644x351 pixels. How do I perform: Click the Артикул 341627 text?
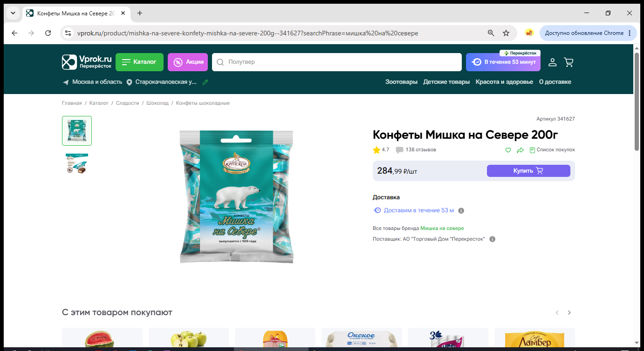pyautogui.click(x=555, y=119)
